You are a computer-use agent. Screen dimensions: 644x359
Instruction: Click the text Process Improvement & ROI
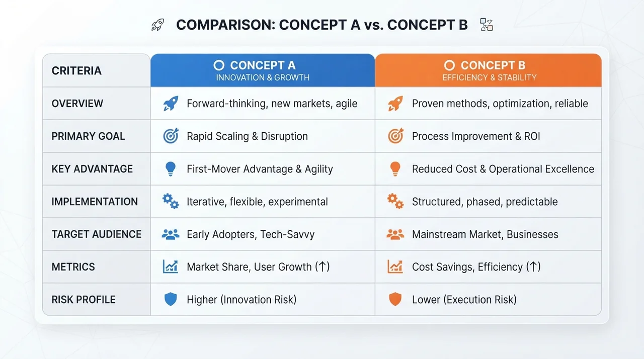(x=476, y=136)
